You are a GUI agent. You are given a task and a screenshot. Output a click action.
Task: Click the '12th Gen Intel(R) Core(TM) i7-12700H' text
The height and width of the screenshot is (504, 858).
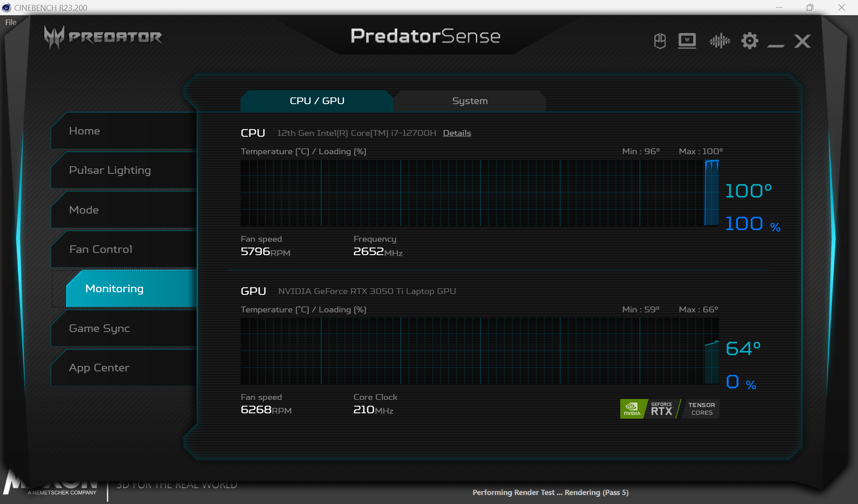pos(357,133)
